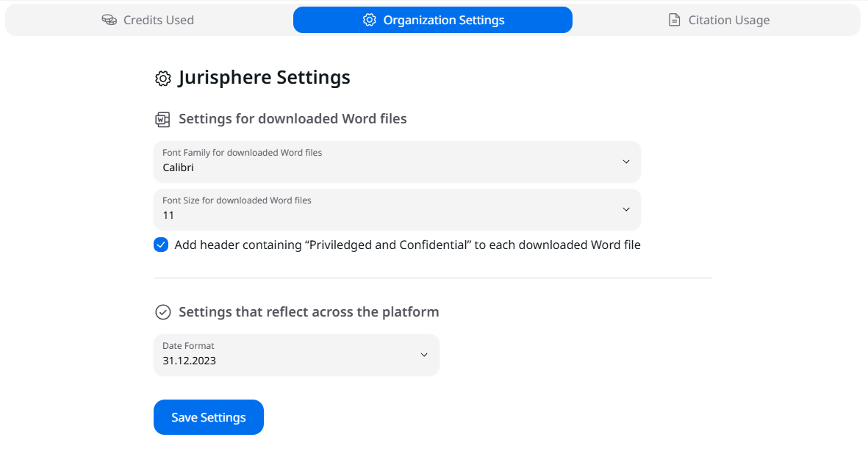Click check-circle icon beside platform settings heading
The width and height of the screenshot is (868, 462).
(163, 312)
